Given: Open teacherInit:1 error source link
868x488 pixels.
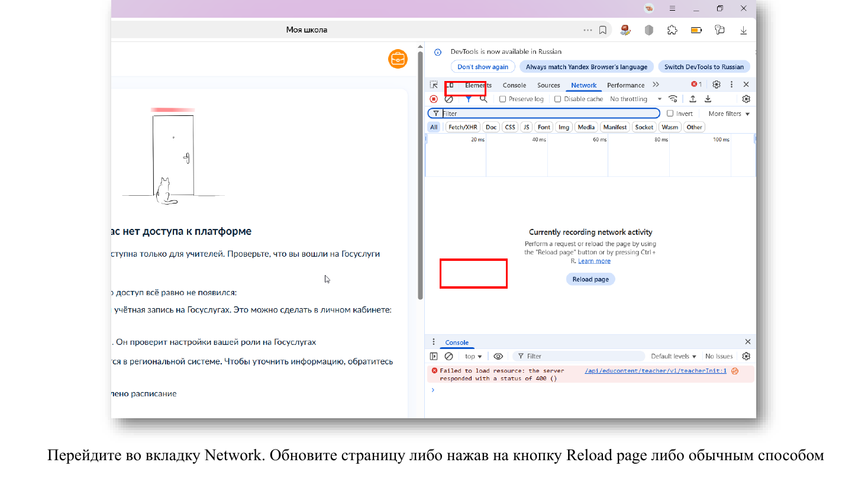Looking at the screenshot, I should (656, 371).
